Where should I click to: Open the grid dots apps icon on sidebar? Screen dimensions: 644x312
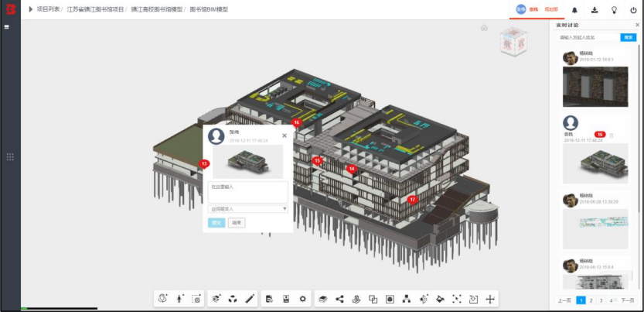pyautogui.click(x=10, y=156)
